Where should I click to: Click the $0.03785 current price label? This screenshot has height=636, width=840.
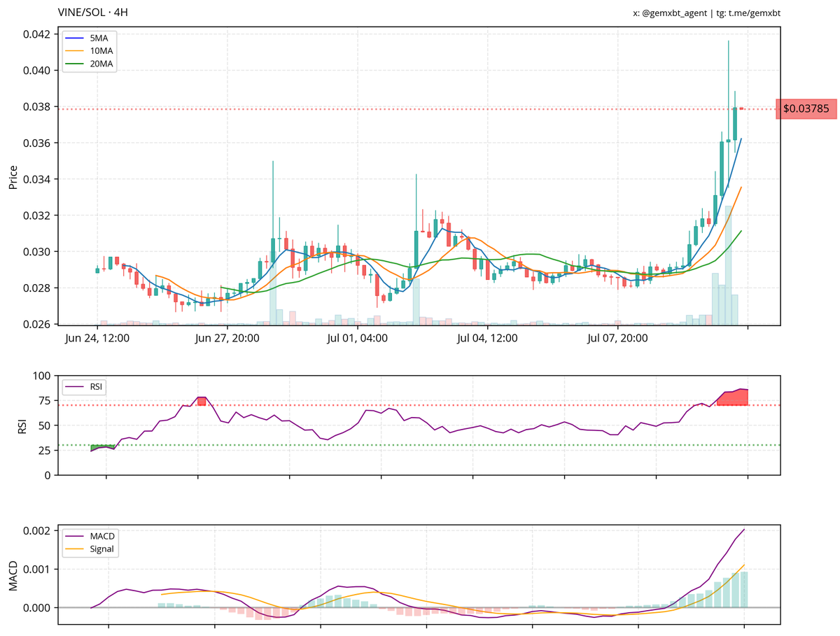pos(806,108)
